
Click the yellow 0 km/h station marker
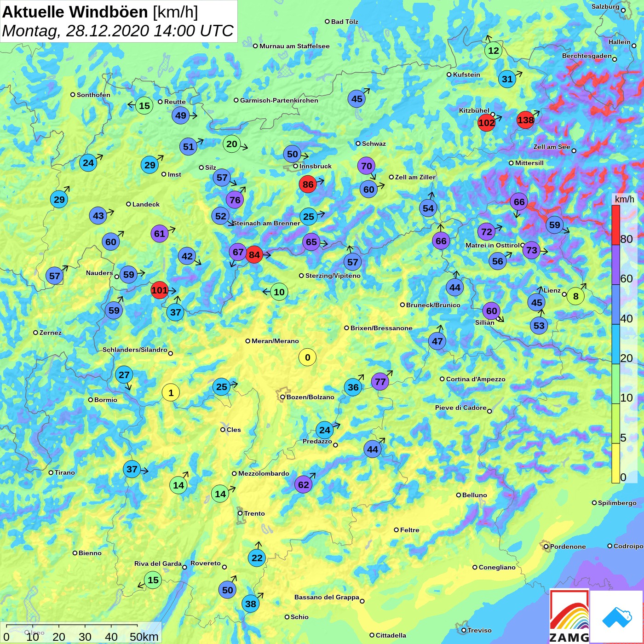point(307,357)
